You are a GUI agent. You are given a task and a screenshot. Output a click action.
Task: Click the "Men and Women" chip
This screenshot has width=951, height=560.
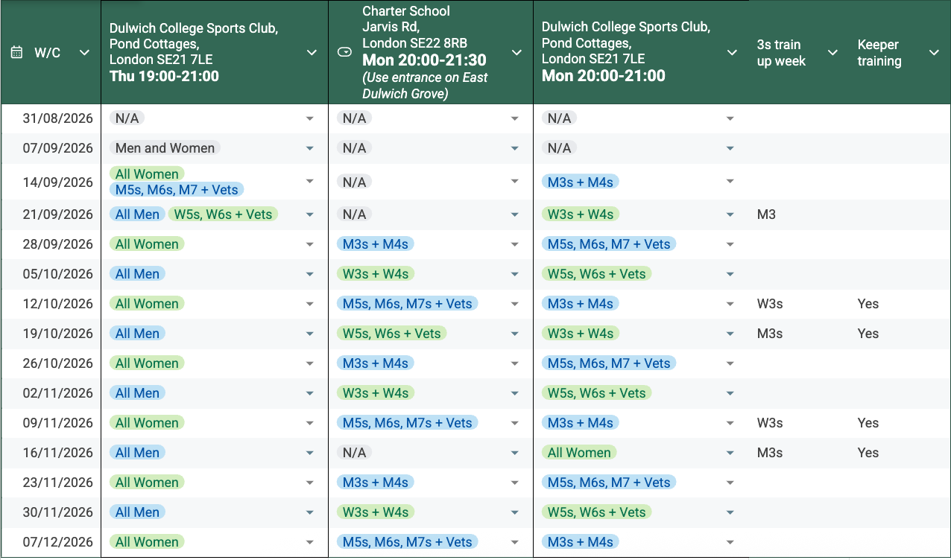165,148
